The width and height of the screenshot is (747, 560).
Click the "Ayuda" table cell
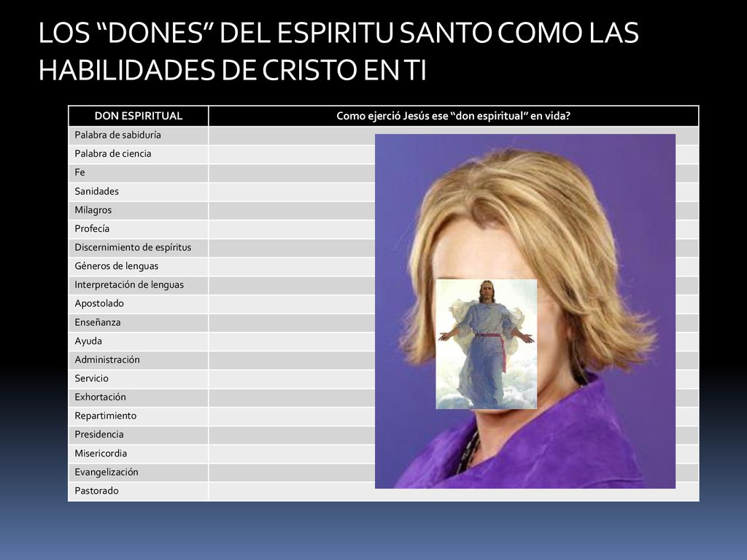(139, 341)
